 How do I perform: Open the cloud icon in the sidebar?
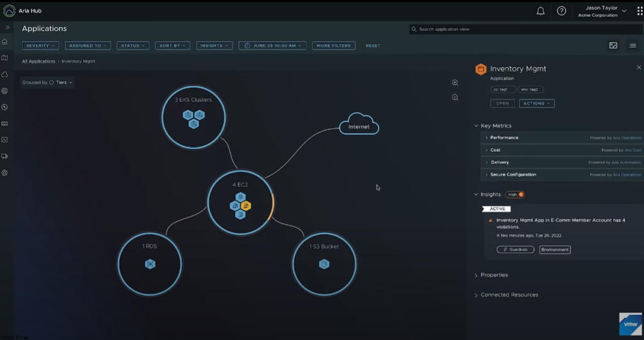click(5, 74)
